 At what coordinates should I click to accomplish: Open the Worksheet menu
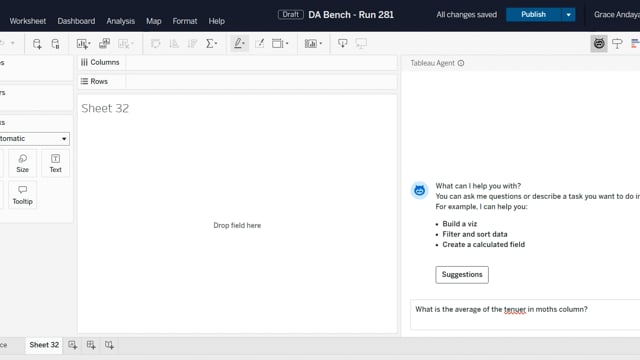(x=28, y=21)
